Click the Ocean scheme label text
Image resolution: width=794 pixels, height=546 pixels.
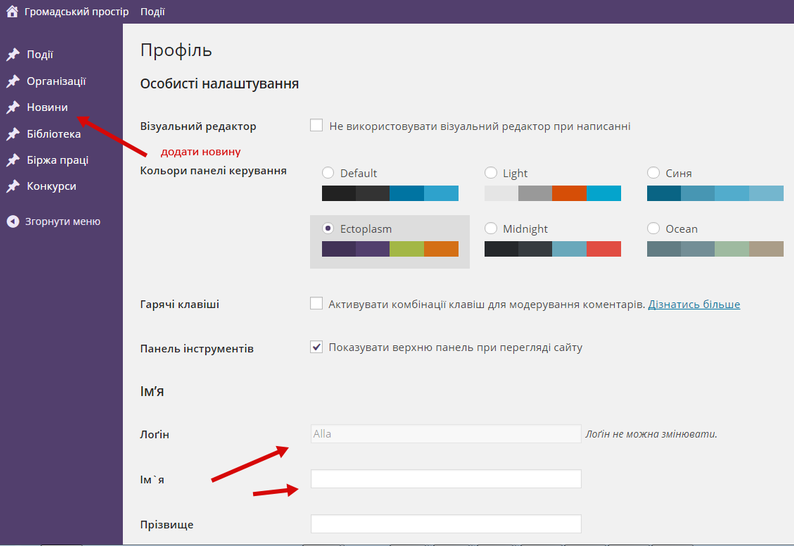(x=681, y=229)
